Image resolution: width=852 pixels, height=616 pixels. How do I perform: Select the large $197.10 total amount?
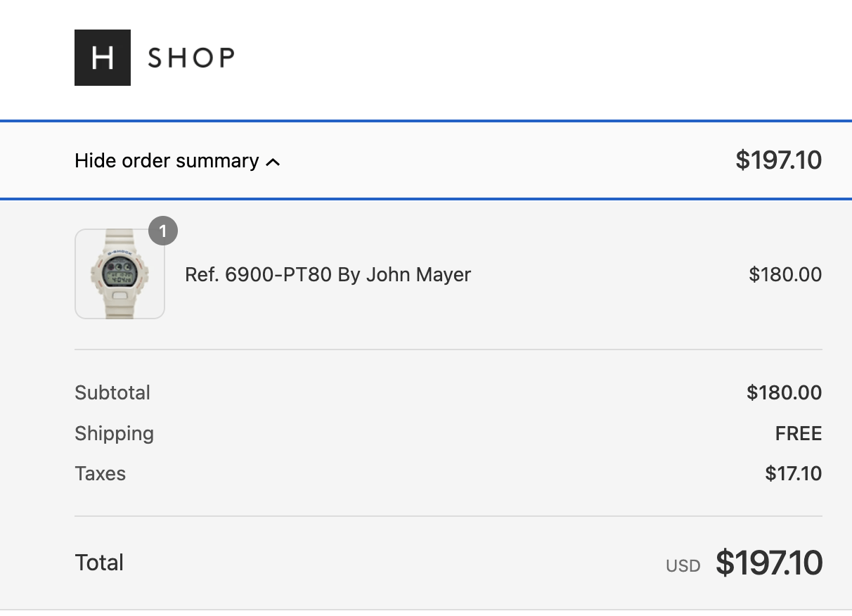pyautogui.click(x=769, y=563)
